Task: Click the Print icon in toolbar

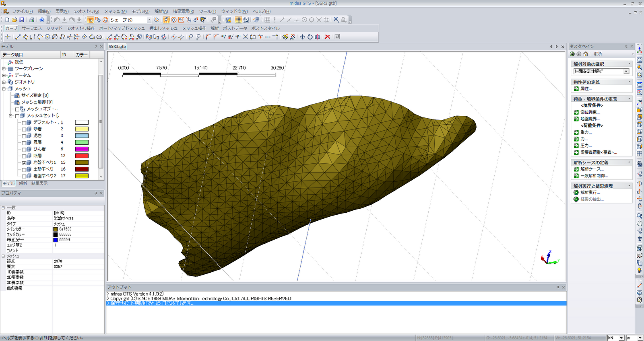Action: [31, 20]
